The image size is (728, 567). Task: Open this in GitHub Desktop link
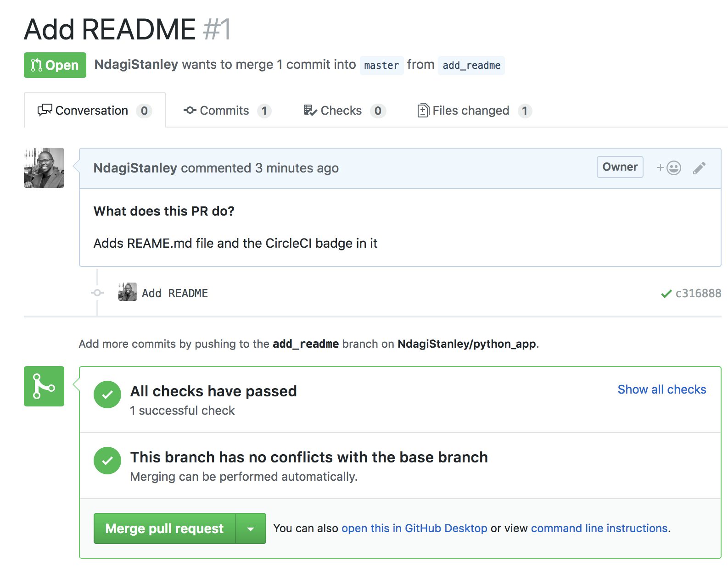[414, 528]
